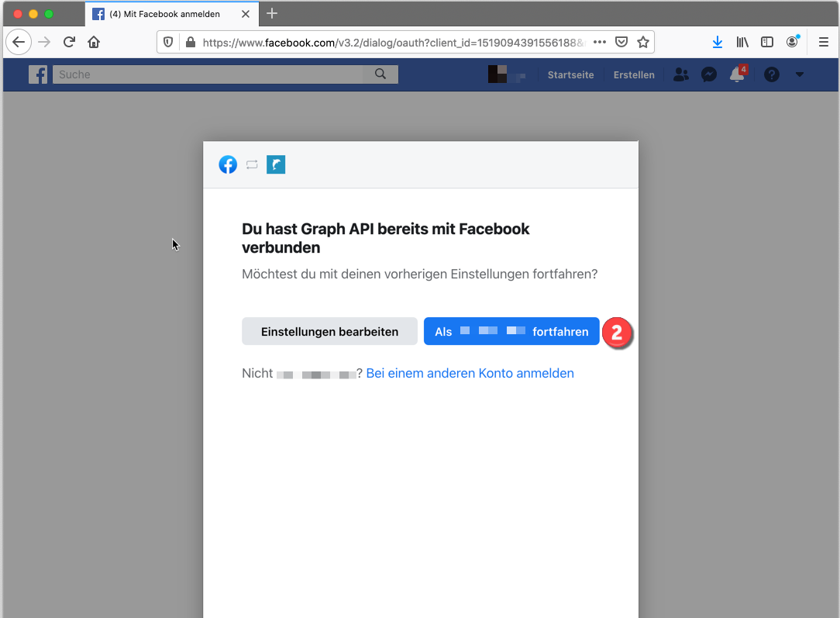Viewport: 840px width, 618px height.
Task: Open the Firefox account menu
Action: (792, 42)
